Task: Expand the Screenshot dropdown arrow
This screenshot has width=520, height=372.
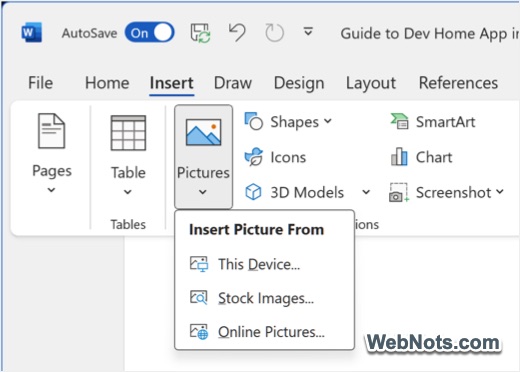Action: [x=499, y=192]
